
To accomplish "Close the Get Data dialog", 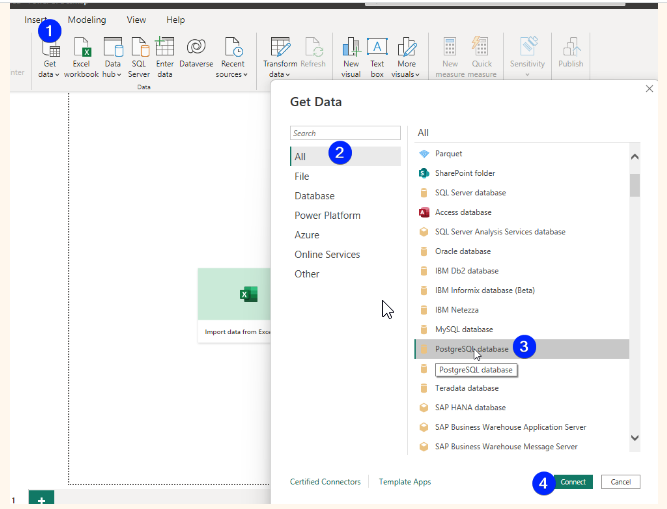I will pyautogui.click(x=649, y=88).
